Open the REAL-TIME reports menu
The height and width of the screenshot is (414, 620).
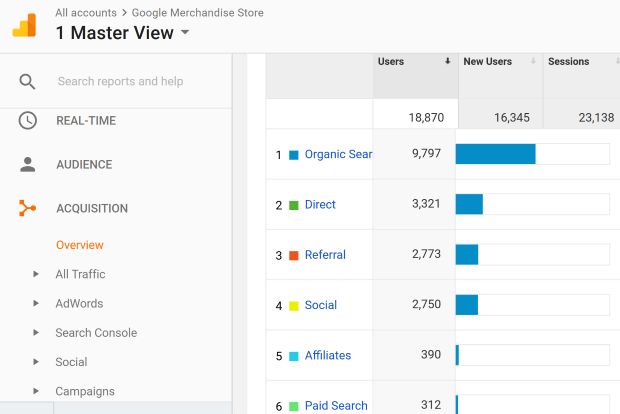pos(86,121)
